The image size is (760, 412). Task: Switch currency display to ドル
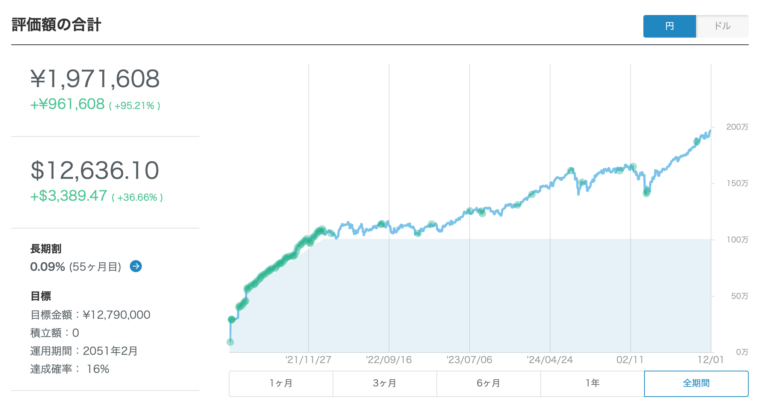coord(722,26)
